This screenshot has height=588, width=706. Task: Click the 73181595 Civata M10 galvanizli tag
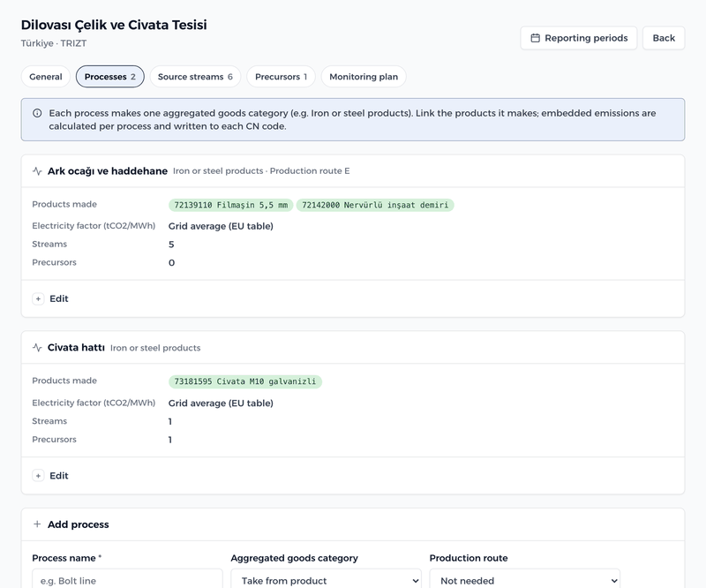coord(245,381)
